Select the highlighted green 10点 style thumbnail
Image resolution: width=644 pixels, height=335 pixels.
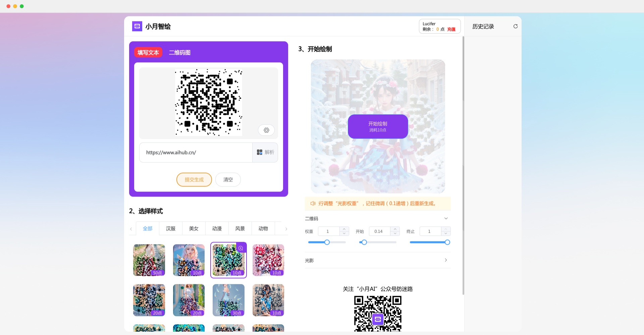click(228, 260)
